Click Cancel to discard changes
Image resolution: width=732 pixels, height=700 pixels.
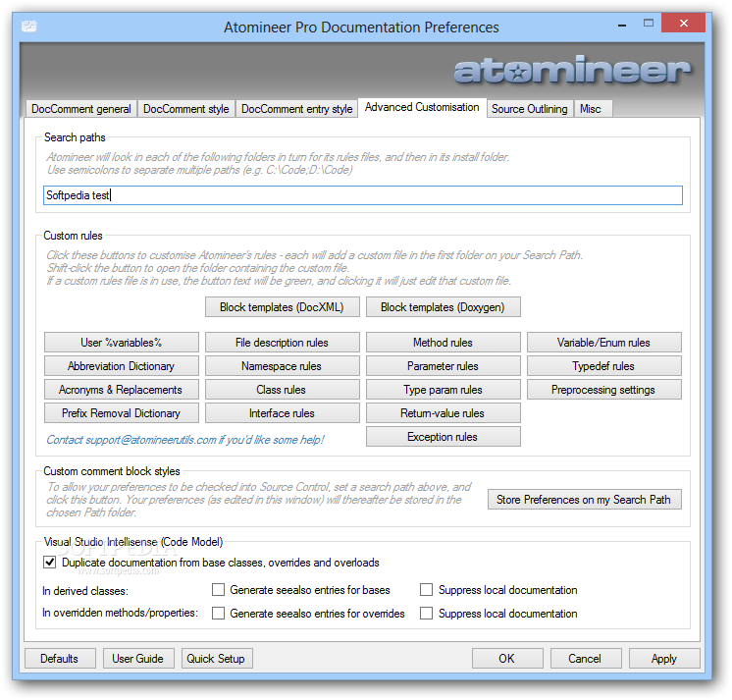586,659
